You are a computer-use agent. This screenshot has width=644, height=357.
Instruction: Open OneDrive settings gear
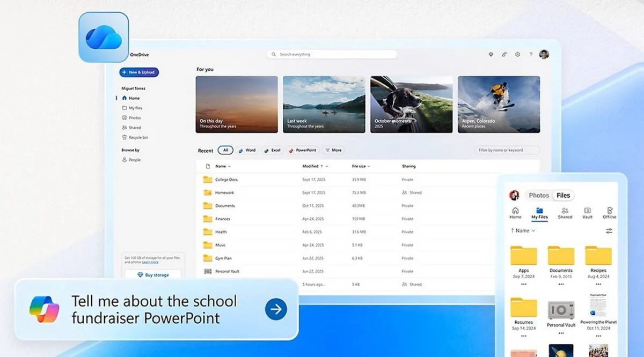click(x=517, y=54)
